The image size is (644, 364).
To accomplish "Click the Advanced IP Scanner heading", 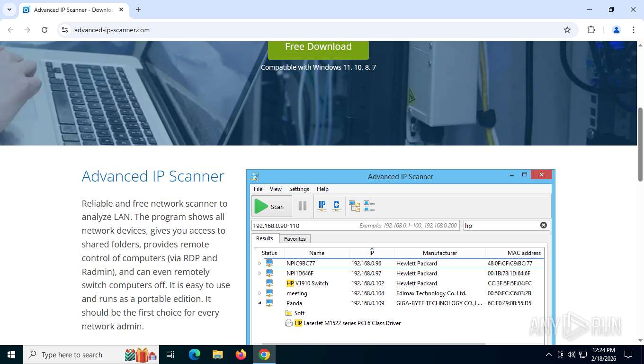I will tap(153, 176).
